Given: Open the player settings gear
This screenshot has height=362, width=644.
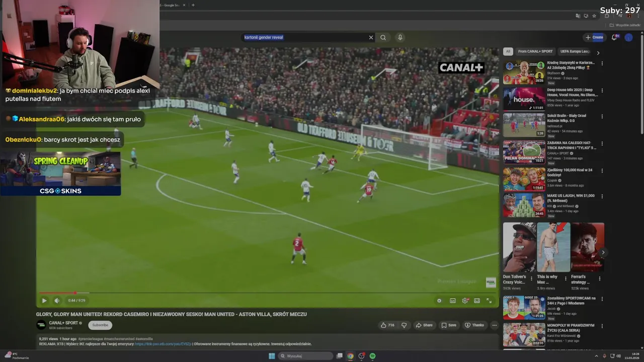Looking at the screenshot, I should [465, 301].
